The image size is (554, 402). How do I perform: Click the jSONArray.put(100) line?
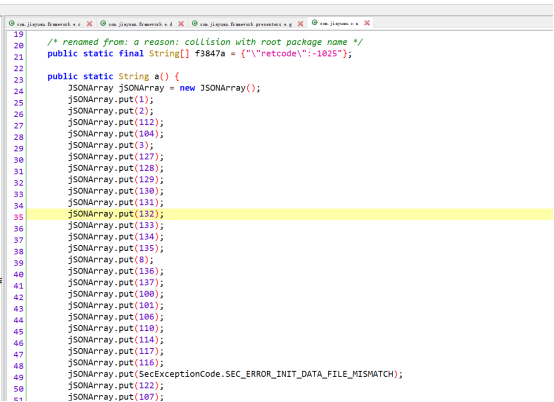pyautogui.click(x=116, y=294)
